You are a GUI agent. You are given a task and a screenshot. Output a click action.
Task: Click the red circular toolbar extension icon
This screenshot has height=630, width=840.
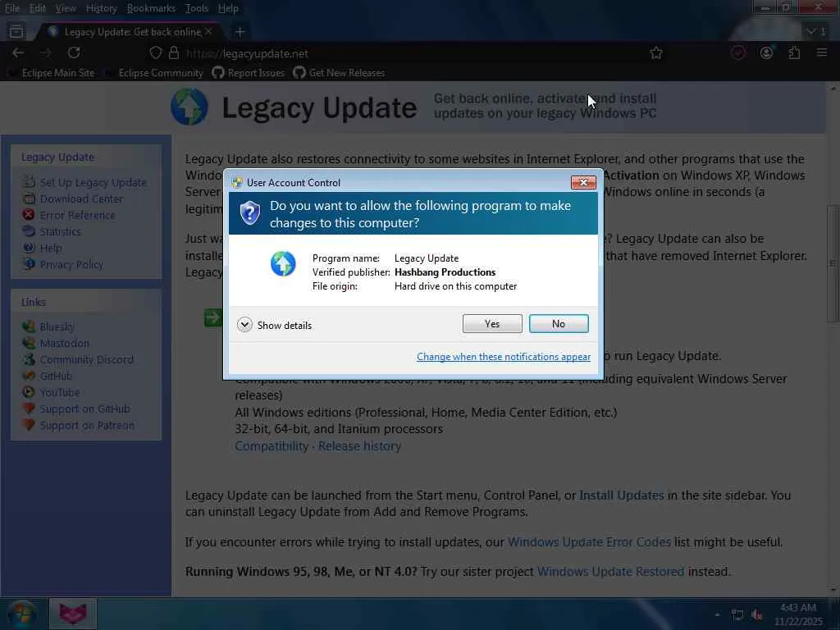[x=738, y=52]
